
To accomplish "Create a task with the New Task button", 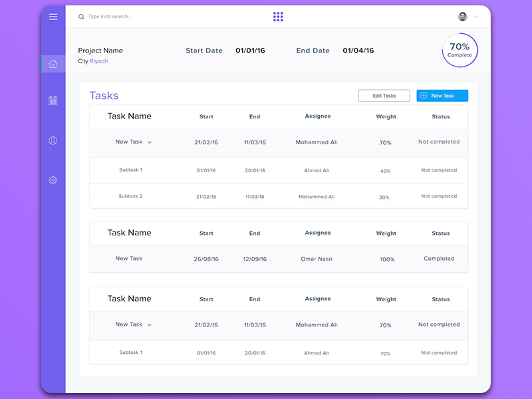I will click(x=442, y=95).
